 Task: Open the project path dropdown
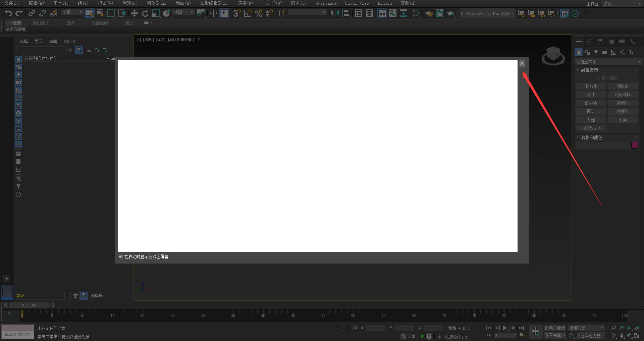487,13
